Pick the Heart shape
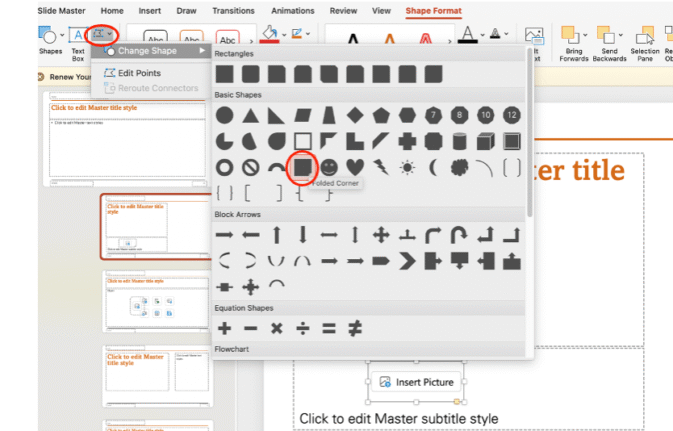This screenshot has width=673, height=431. 355,167
